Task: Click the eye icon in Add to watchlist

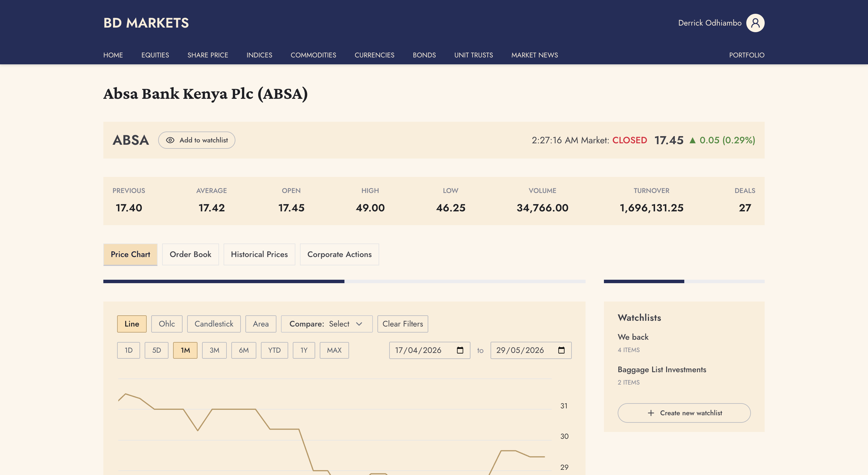Action: (170, 140)
